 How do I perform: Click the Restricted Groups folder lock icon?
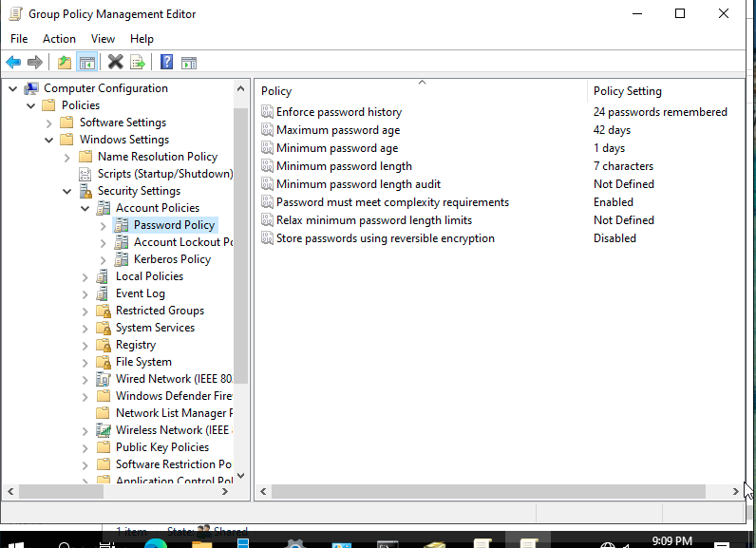(x=104, y=311)
